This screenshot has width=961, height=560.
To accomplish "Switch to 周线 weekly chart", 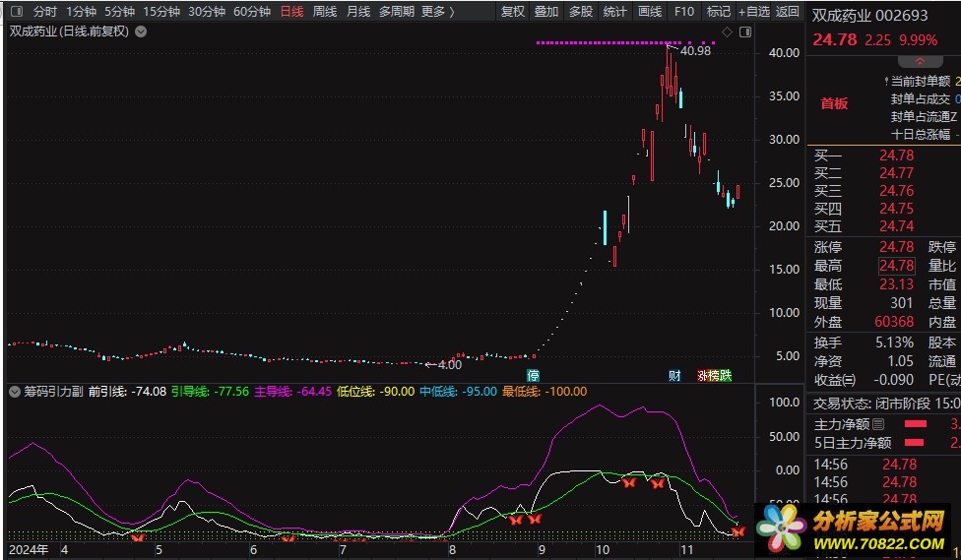I will click(324, 11).
